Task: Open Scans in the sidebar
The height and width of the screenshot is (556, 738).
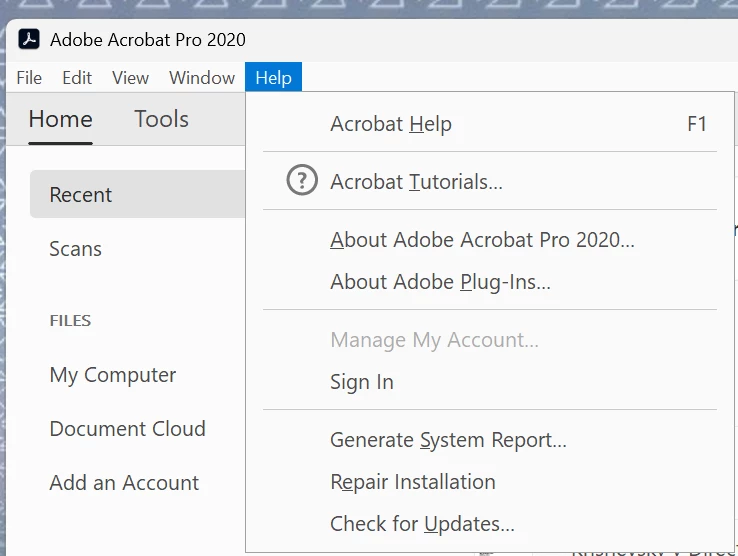Action: [76, 249]
